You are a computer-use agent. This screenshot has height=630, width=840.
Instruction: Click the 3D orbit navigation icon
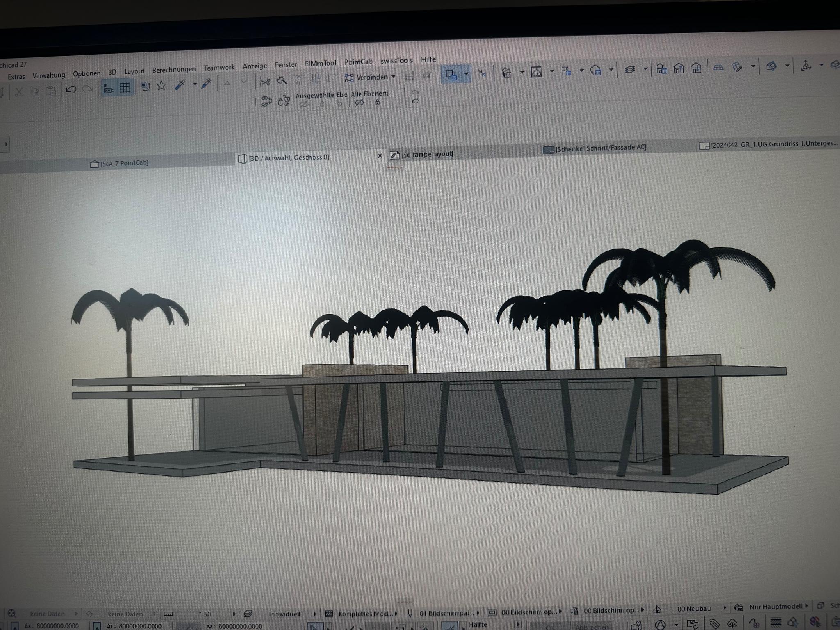[x=806, y=65]
